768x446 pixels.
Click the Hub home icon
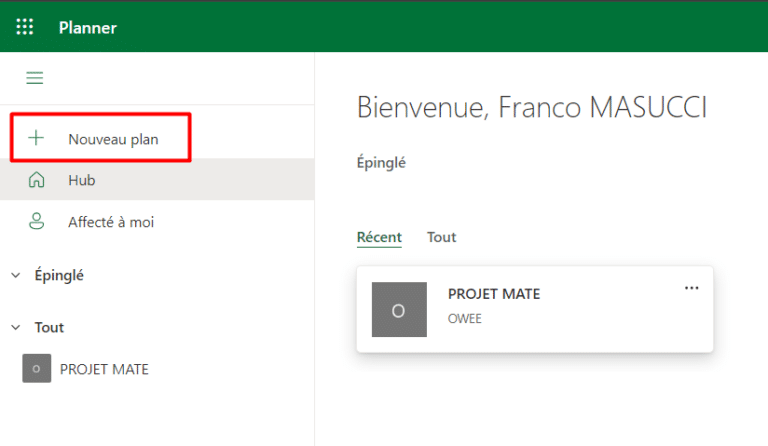point(37,180)
